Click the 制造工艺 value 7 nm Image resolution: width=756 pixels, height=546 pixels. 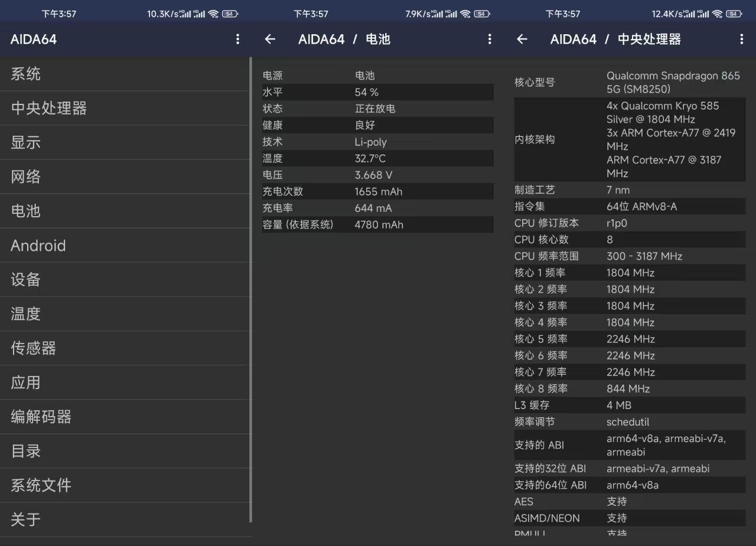pos(618,190)
